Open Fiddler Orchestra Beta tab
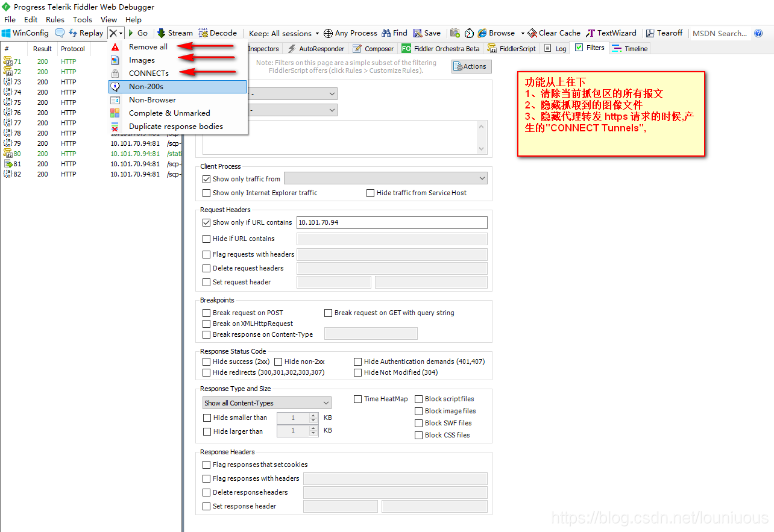Image resolution: width=774 pixels, height=532 pixels. [441, 49]
